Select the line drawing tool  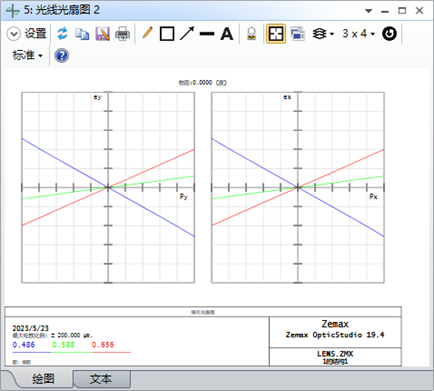pos(207,34)
